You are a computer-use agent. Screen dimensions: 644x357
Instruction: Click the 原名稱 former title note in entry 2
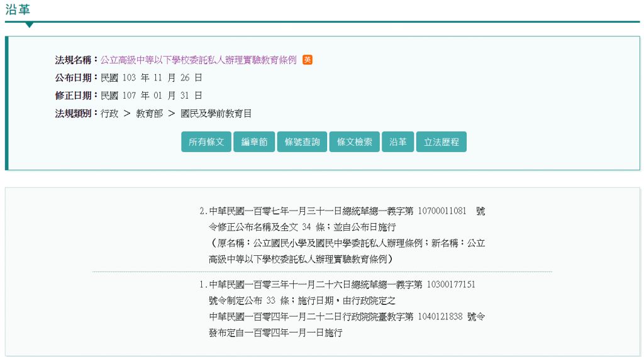pyautogui.click(x=347, y=243)
